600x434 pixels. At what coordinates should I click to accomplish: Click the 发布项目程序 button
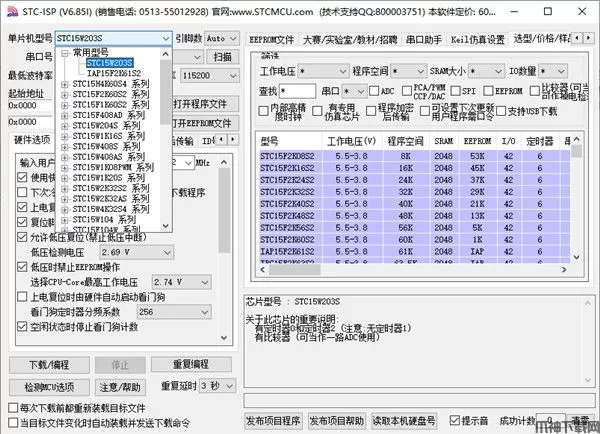(x=273, y=421)
